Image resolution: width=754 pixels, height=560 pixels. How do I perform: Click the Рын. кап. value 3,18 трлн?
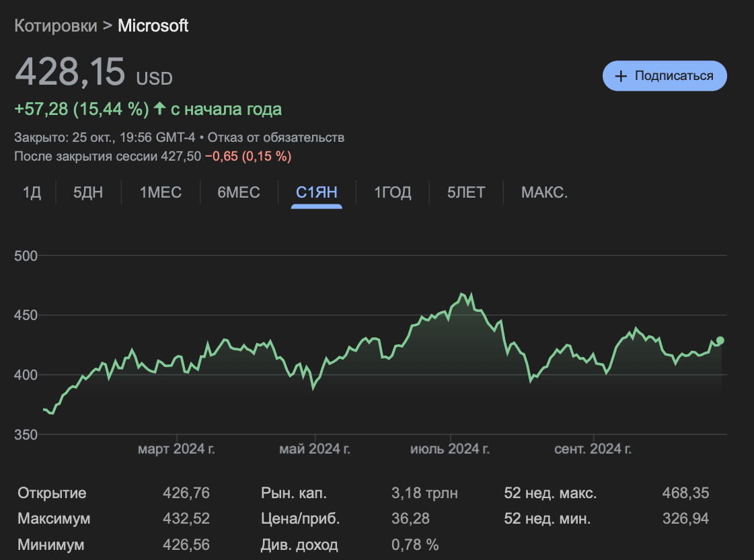coord(424,493)
